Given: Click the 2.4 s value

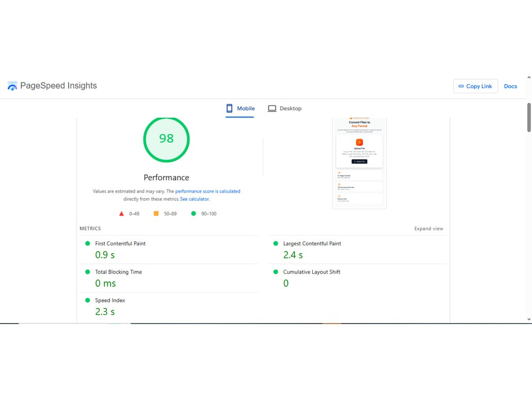Looking at the screenshot, I should 293,255.
